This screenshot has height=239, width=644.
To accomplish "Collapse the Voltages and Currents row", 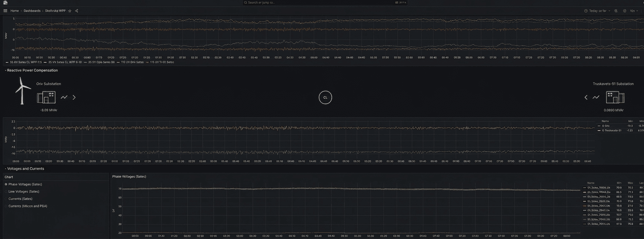I will pos(24,169).
